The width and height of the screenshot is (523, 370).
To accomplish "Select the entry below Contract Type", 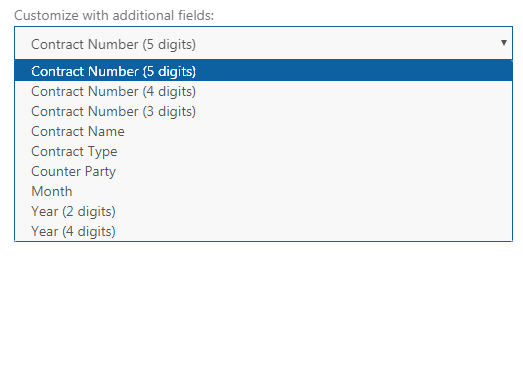I will tap(263, 171).
